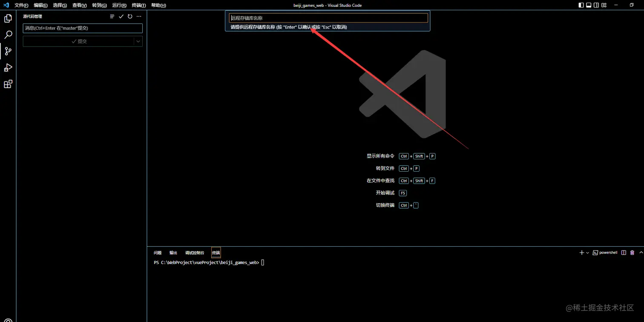This screenshot has height=322, width=644.
Task: Select the 终端 panel tab
Action: pyautogui.click(x=216, y=253)
